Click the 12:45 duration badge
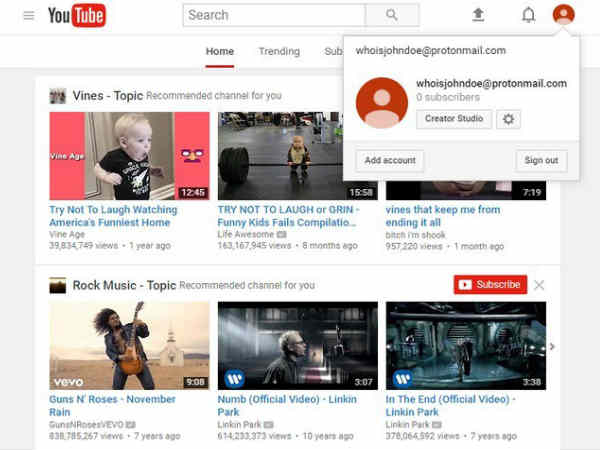This screenshot has width=600, height=450. point(193,192)
